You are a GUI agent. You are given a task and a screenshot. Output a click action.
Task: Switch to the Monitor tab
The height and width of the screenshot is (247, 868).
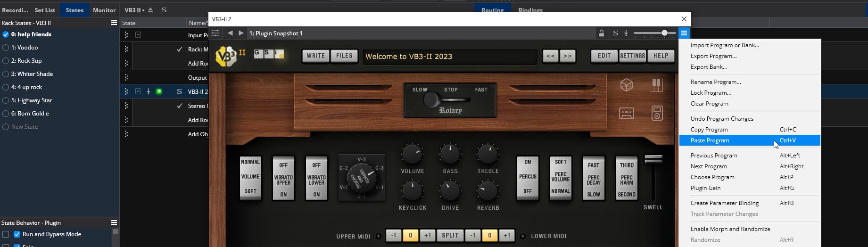click(104, 10)
